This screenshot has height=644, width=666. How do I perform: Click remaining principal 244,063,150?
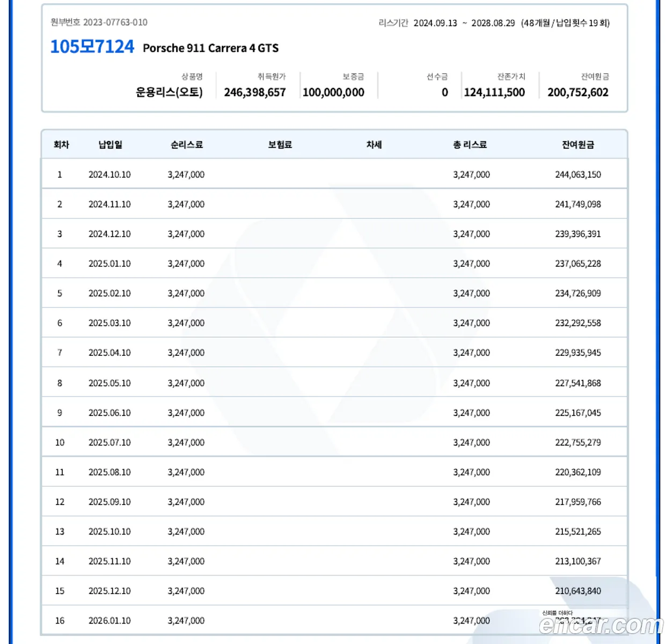[x=578, y=174]
